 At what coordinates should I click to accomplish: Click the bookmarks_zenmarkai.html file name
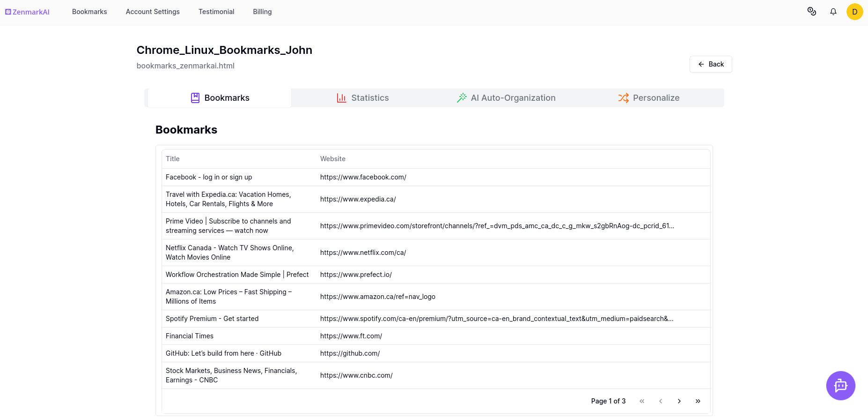tap(185, 66)
